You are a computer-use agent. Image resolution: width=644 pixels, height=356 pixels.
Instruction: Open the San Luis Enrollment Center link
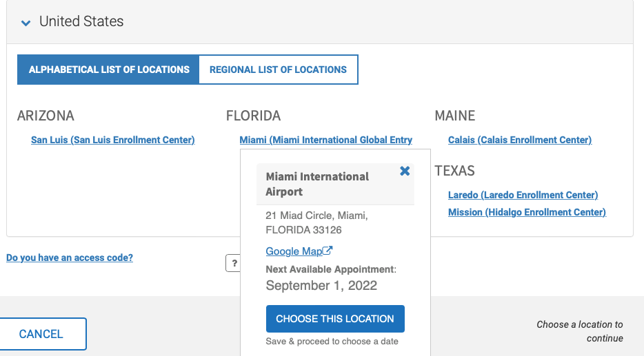[x=113, y=140]
